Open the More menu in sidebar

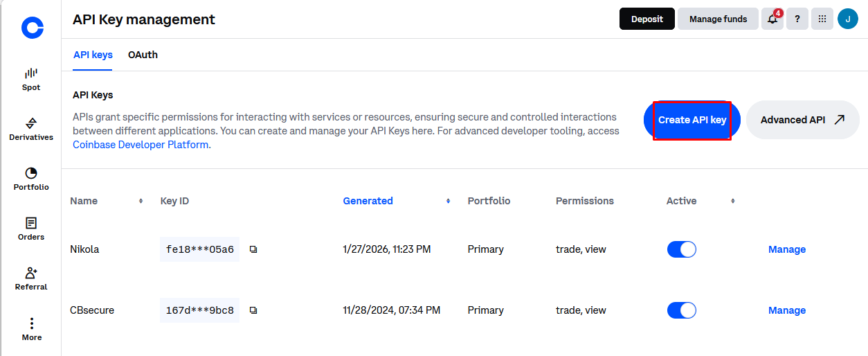(31, 329)
